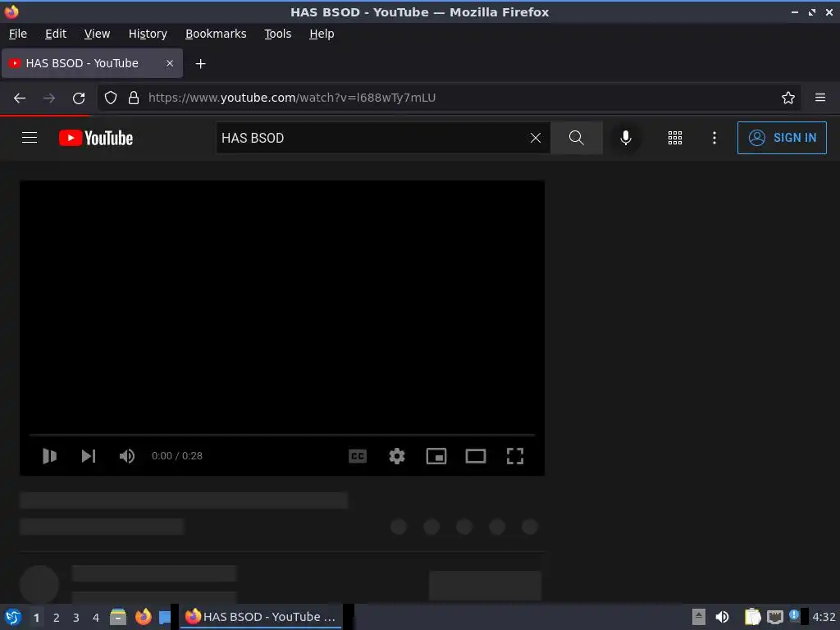This screenshot has width=840, height=630.
Task: Switch to workspace 3
Action: pos(76,618)
